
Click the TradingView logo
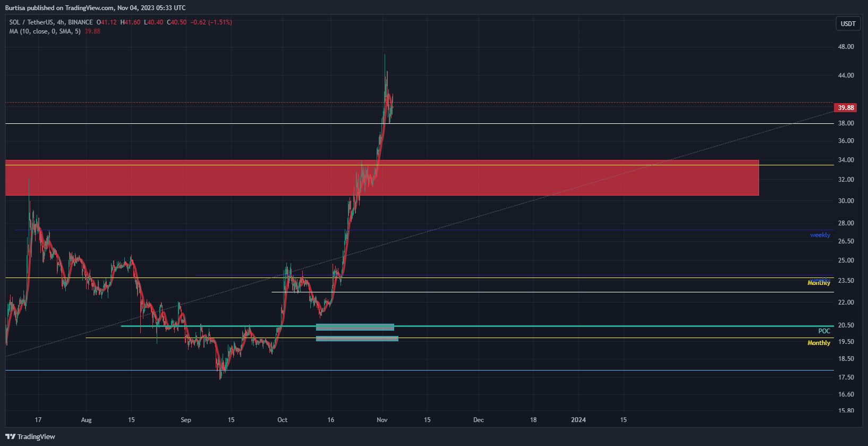[x=30, y=436]
